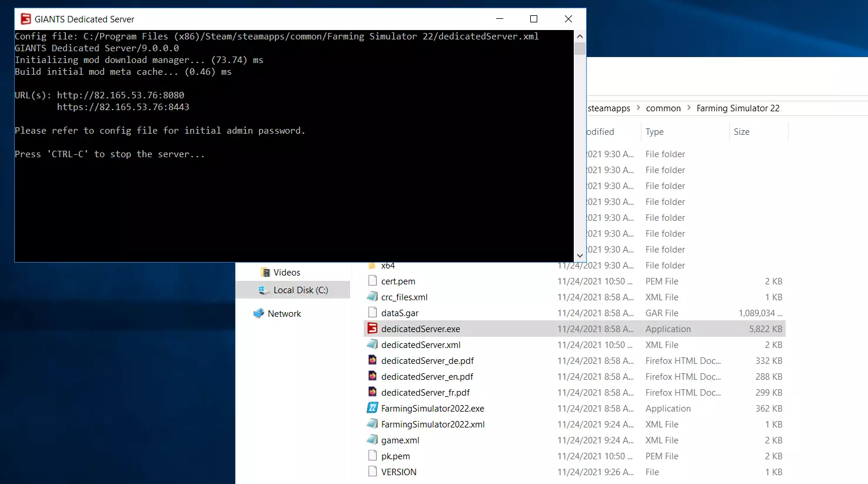
Task: Select the pk.pem file name
Action: point(395,456)
